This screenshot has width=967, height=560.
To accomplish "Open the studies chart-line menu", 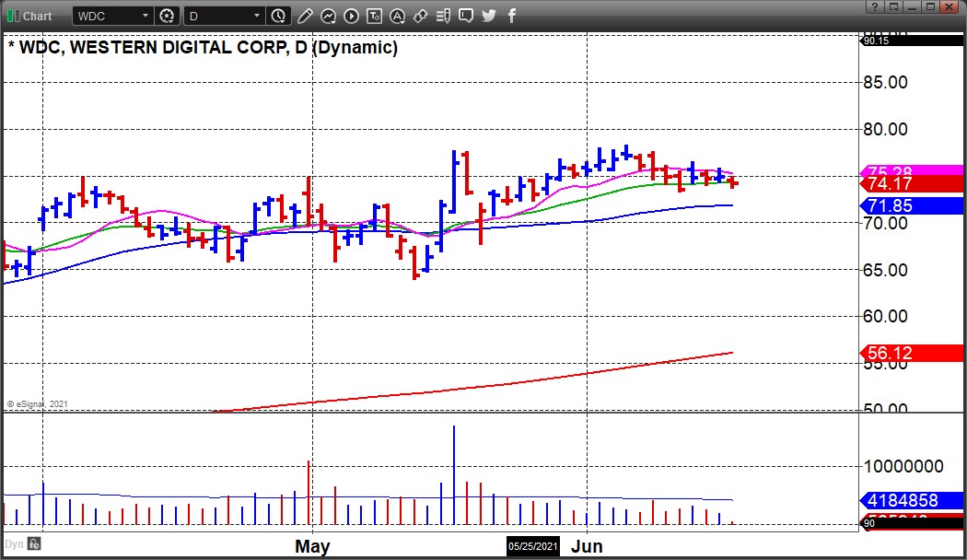I will [x=328, y=16].
